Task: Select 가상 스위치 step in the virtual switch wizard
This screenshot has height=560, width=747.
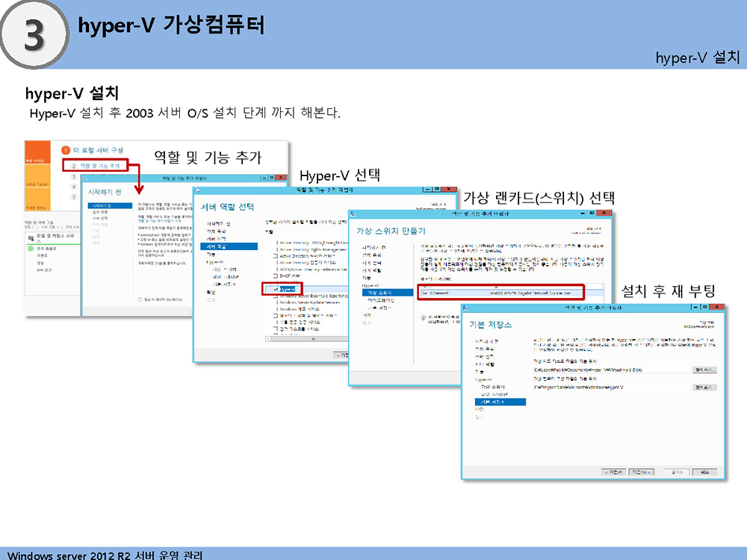Action: [387, 293]
